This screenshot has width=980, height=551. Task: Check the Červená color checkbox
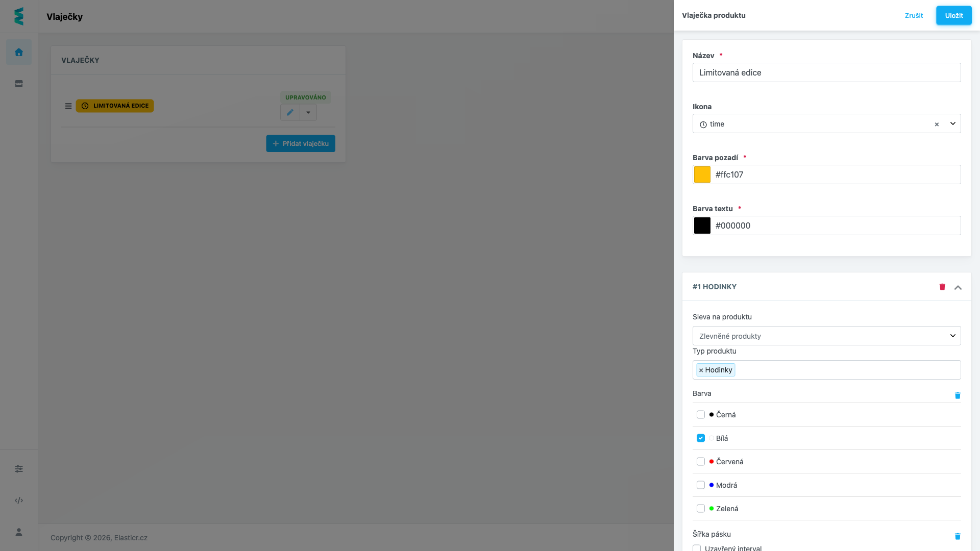click(x=701, y=462)
